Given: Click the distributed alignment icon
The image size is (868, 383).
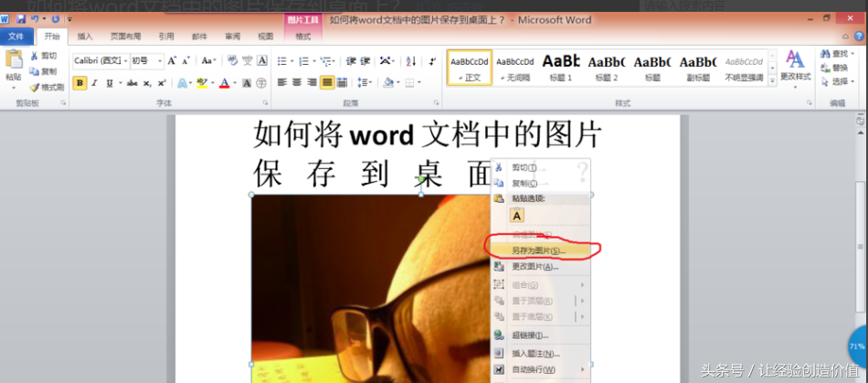Looking at the screenshot, I should click(342, 83).
